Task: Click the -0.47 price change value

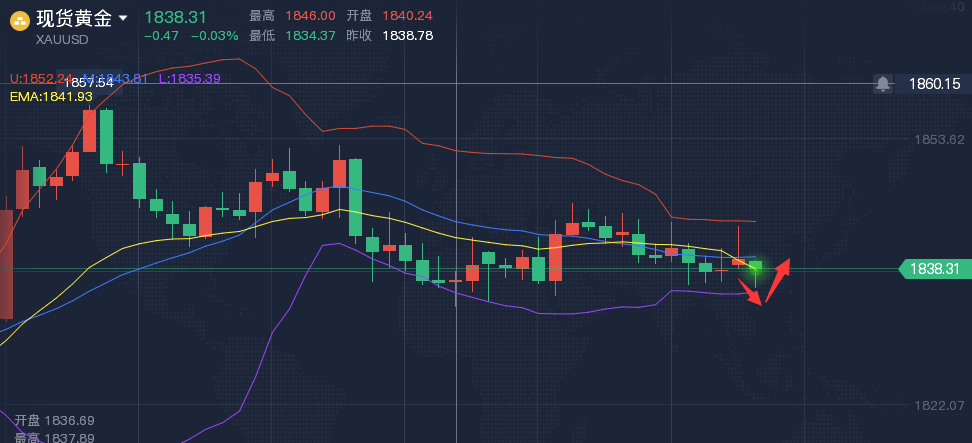Action: pyautogui.click(x=161, y=36)
